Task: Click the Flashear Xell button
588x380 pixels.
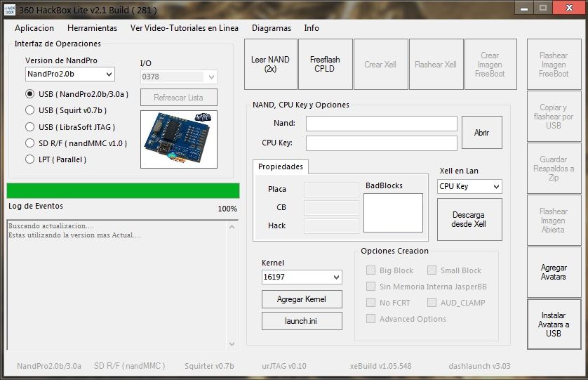Action: [x=436, y=64]
